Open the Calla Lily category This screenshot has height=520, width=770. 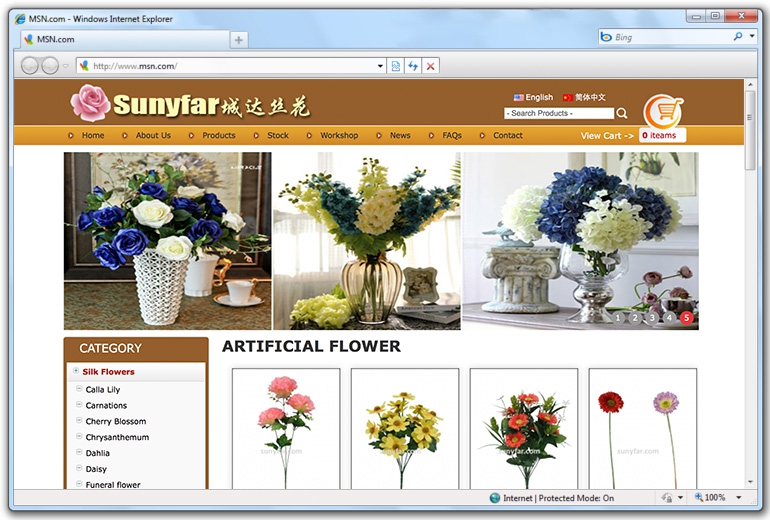[103, 389]
